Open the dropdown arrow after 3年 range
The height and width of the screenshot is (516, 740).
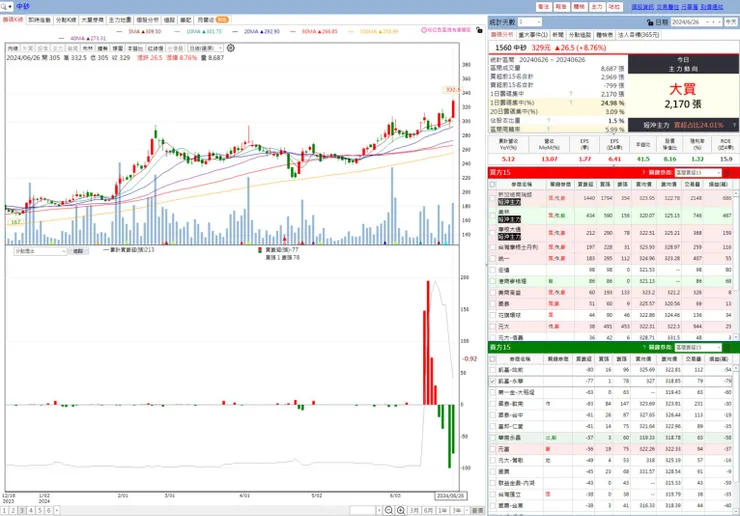(x=467, y=510)
